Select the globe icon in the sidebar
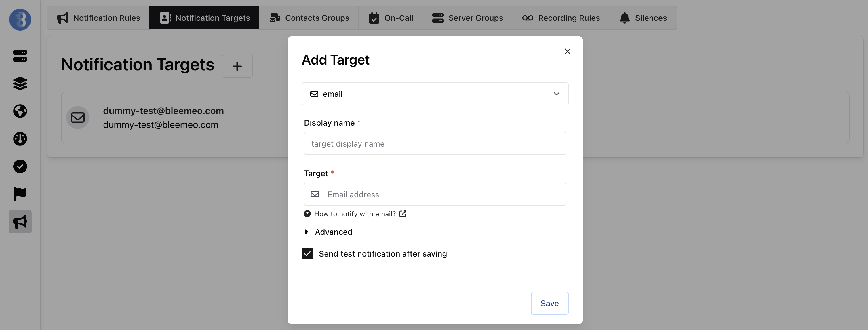Image resolution: width=868 pixels, height=330 pixels. coord(20,111)
